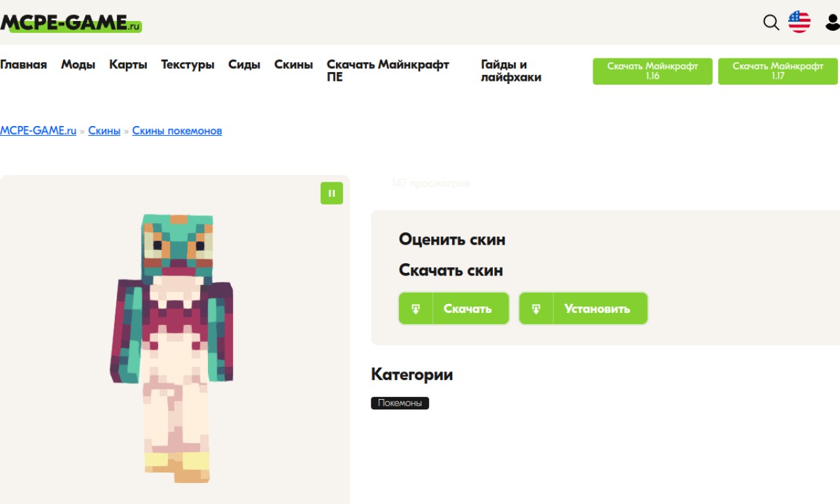This screenshot has height=504, width=840.
Task: Open the Карты menu item
Action: coord(128,64)
